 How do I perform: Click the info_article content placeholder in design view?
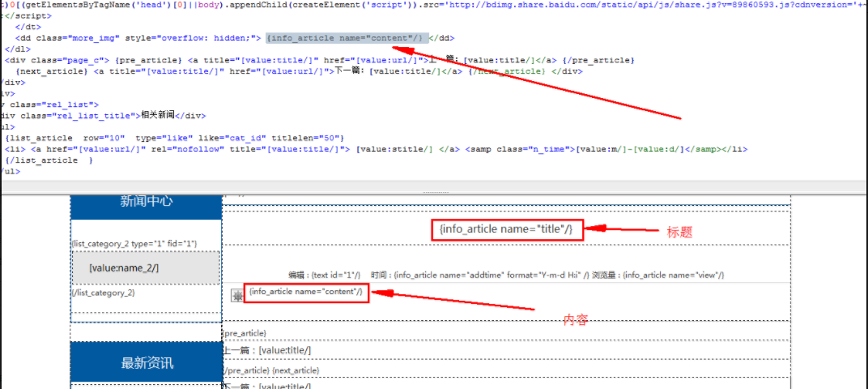(306, 292)
